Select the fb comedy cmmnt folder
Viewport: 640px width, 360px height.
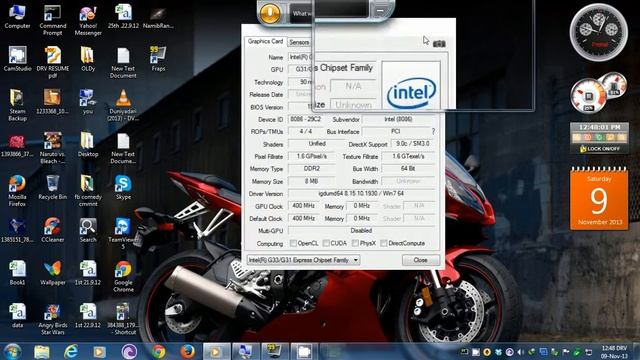pyautogui.click(x=88, y=191)
